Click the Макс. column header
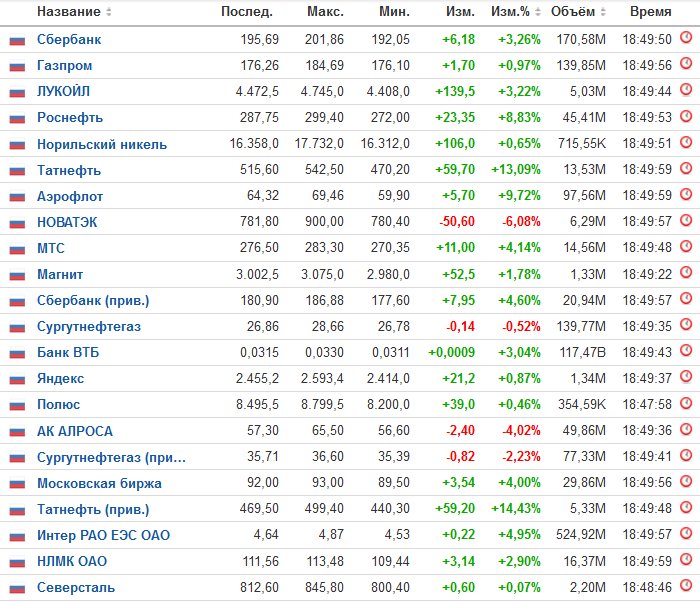This screenshot has width=700, height=603. pyautogui.click(x=325, y=12)
